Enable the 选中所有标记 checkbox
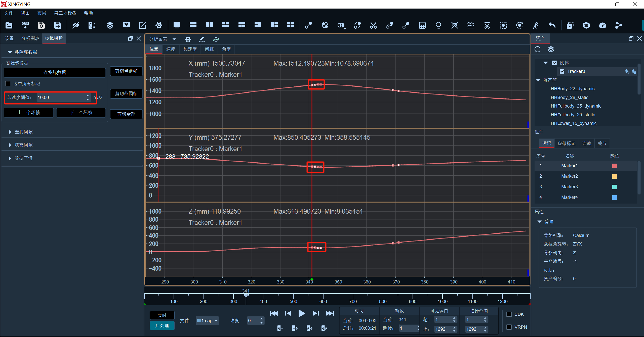The image size is (644, 337). tap(8, 84)
